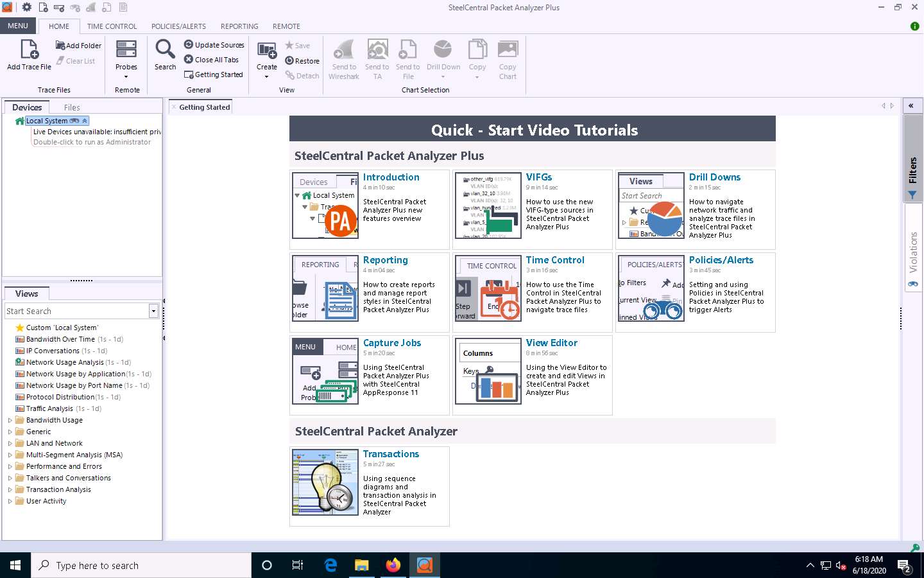Open the MENU button
Image resolution: width=924 pixels, height=578 pixels.
click(18, 26)
